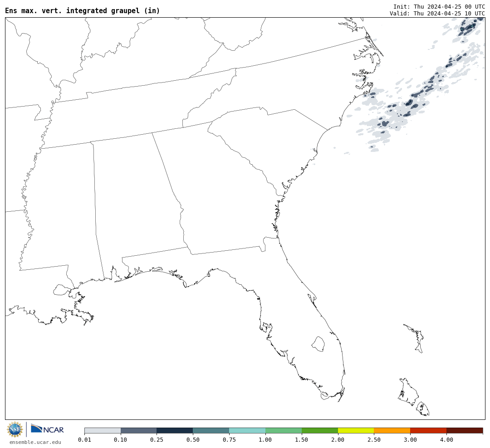
Task: Click the 0.01 colorbar tick label
Action: click(84, 439)
